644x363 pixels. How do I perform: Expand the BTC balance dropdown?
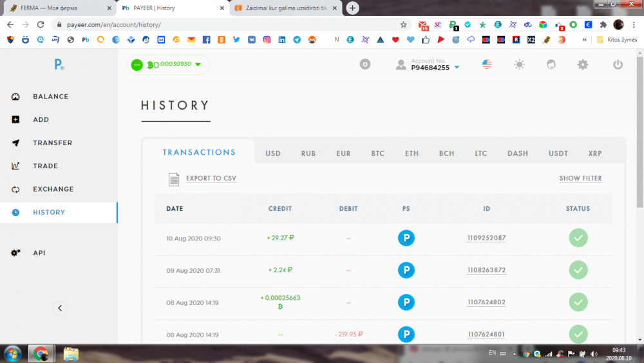pos(198,64)
